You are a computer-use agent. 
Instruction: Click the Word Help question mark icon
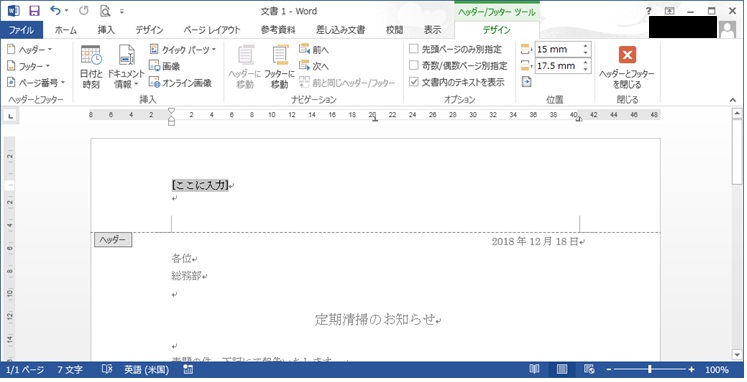click(x=648, y=11)
